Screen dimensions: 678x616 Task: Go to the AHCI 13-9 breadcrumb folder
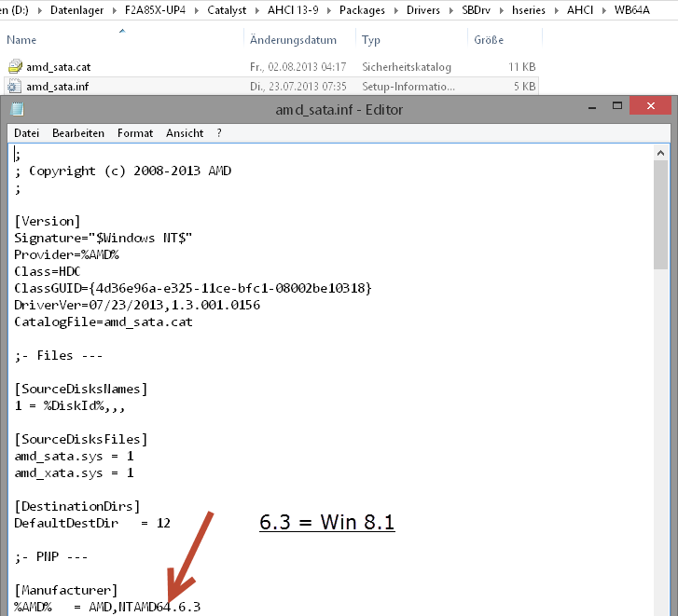[x=293, y=10]
